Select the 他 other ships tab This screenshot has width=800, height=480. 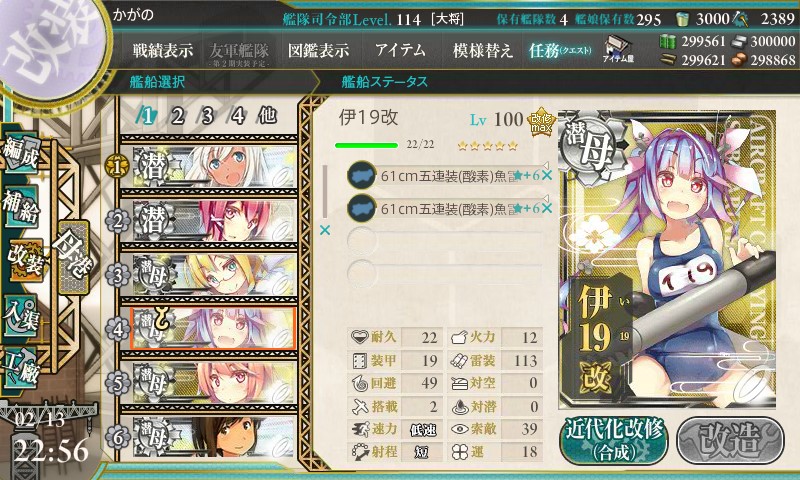(267, 116)
